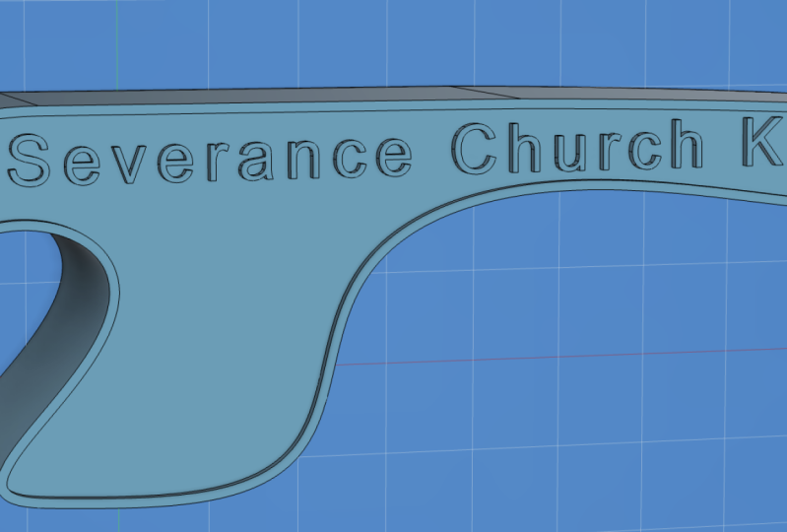
Task: Select the embossed word Church on the model
Action: pyautogui.click(x=577, y=147)
